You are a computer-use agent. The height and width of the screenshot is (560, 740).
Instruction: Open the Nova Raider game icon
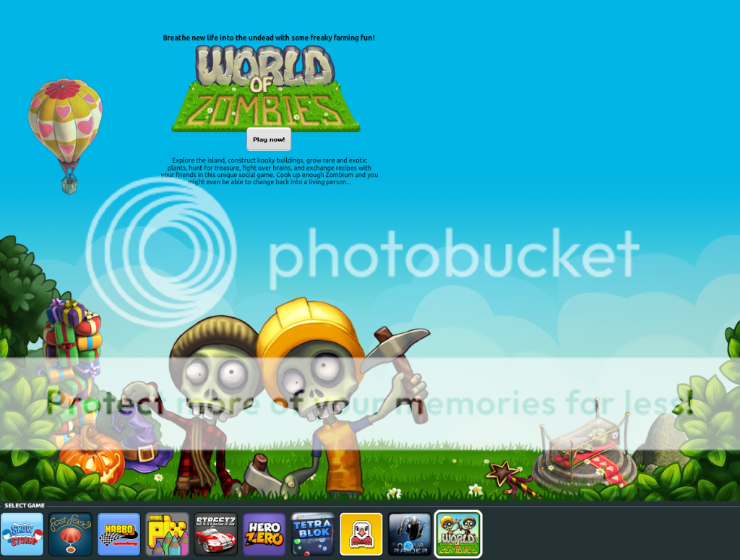409,534
